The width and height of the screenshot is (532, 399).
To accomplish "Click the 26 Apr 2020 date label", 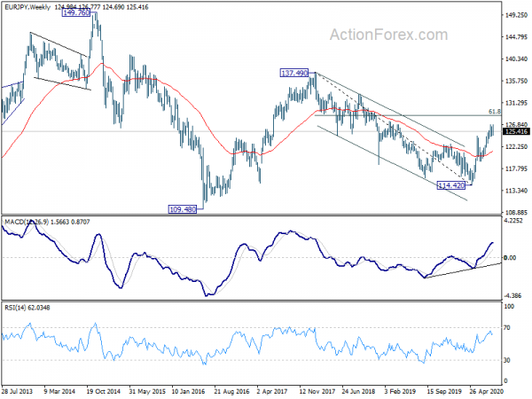I will click(486, 391).
